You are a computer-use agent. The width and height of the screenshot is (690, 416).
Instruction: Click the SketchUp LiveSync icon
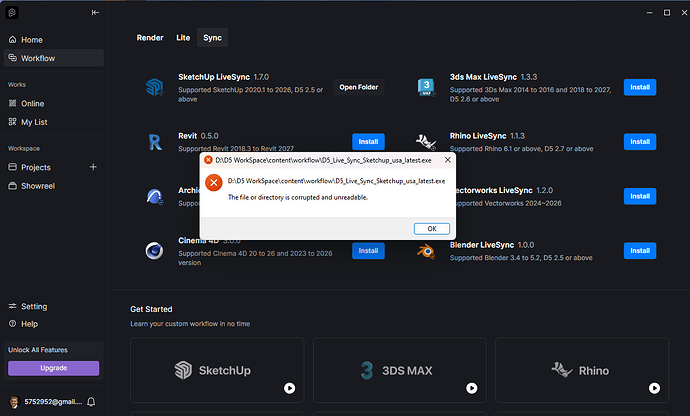click(x=154, y=87)
